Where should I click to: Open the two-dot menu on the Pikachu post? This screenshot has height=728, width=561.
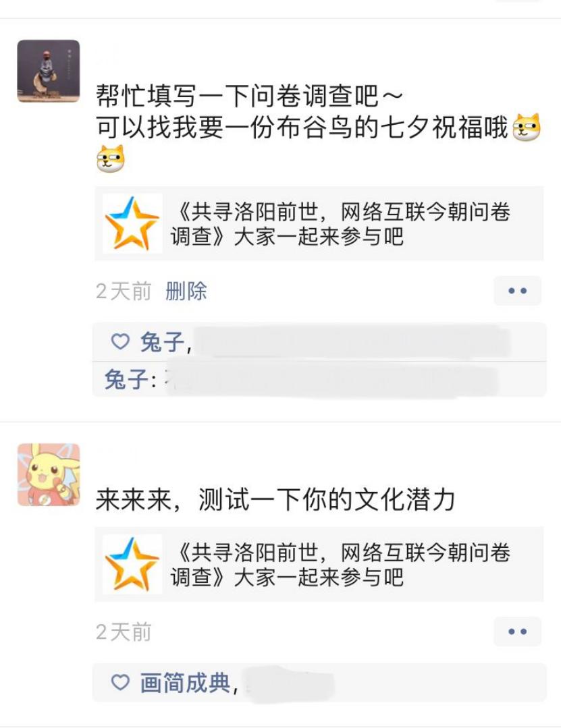click(x=517, y=632)
